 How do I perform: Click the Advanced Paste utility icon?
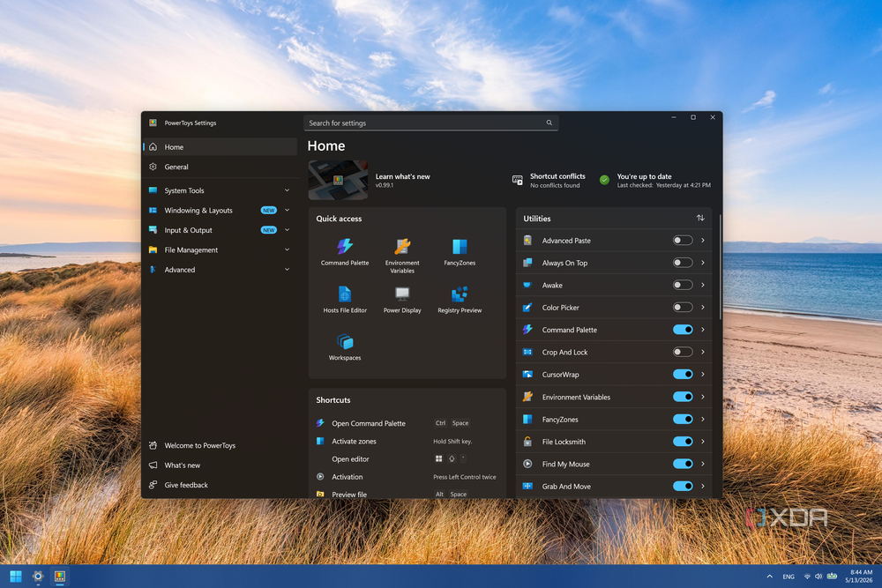[x=527, y=241]
